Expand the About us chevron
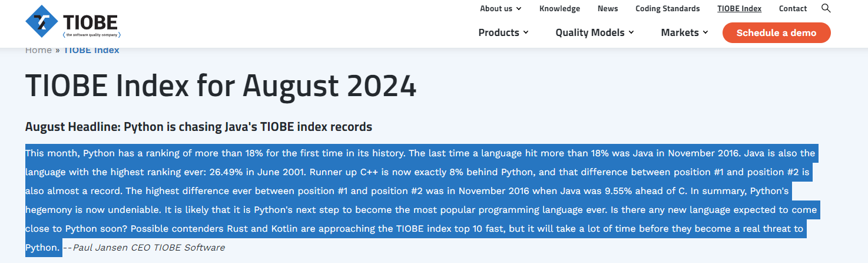The width and height of the screenshot is (868, 263). (519, 9)
